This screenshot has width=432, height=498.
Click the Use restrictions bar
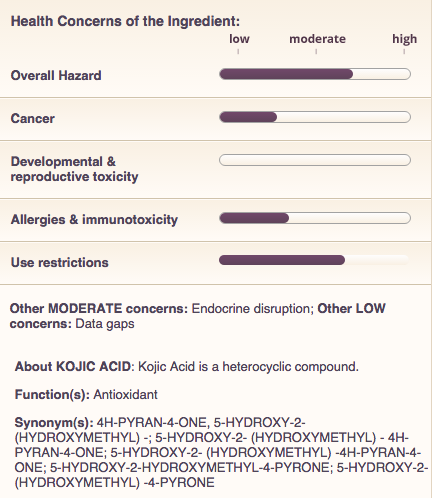tap(315, 260)
